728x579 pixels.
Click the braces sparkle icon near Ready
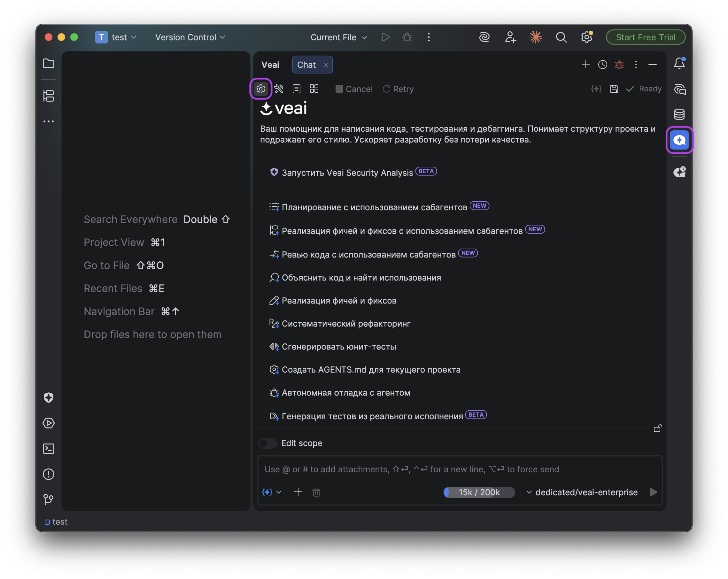(596, 89)
